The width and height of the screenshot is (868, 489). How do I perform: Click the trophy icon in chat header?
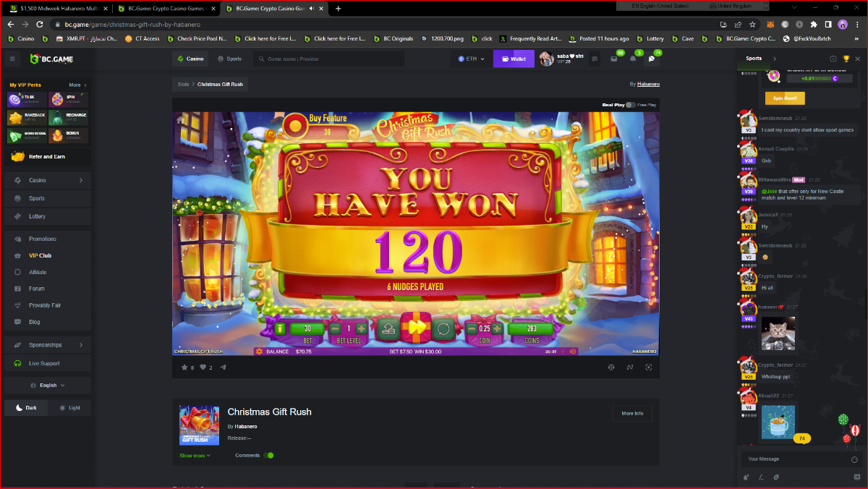coord(846,59)
